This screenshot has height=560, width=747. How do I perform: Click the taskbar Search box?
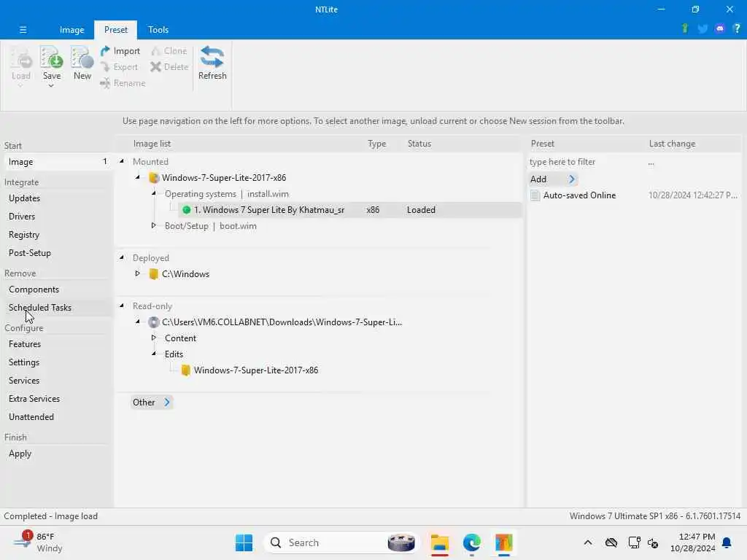[341, 542]
